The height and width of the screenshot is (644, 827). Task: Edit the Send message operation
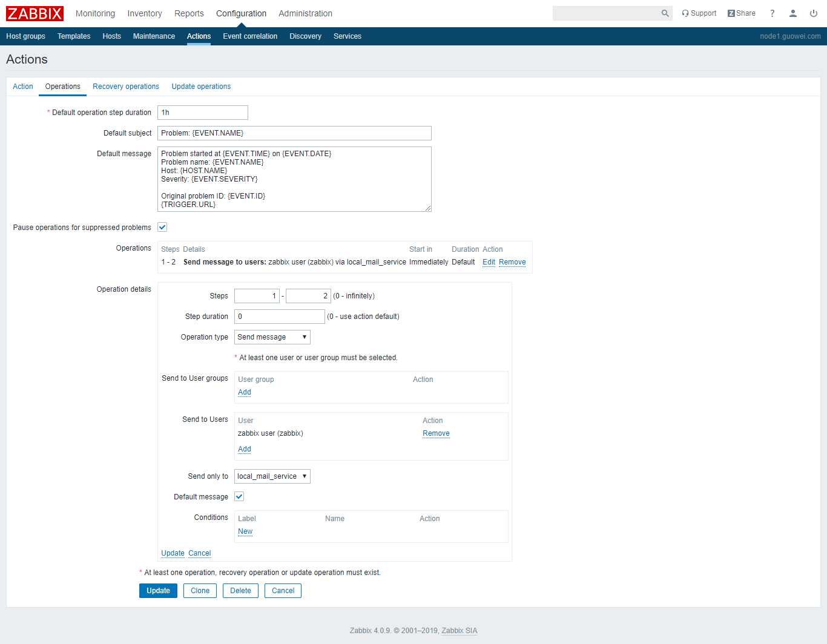coord(489,262)
